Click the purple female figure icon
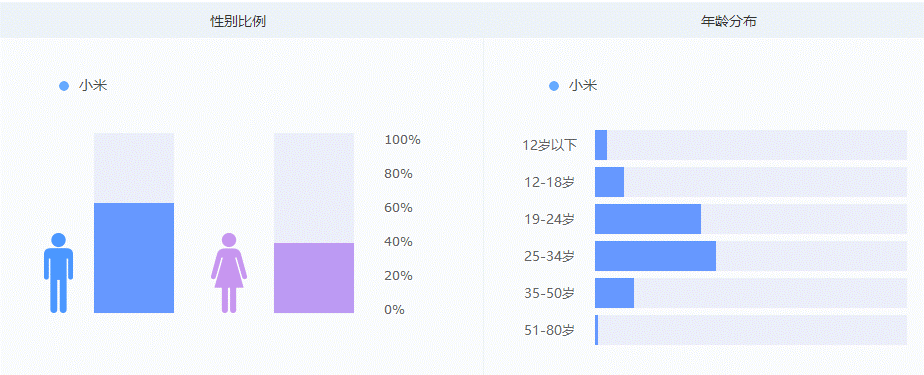This screenshot has width=924, height=375. (x=229, y=272)
